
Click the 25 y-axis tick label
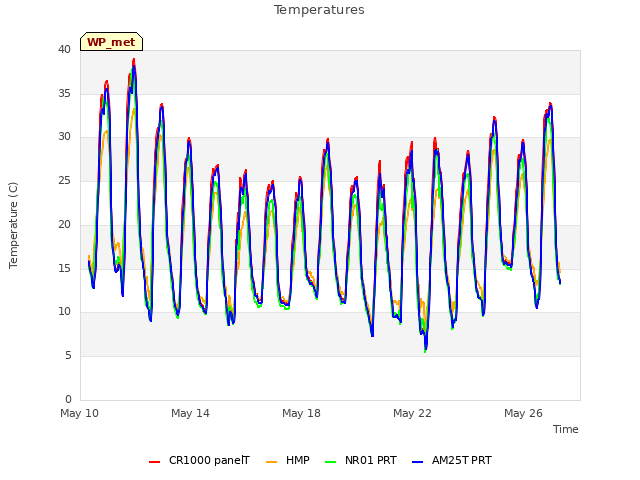(64, 180)
